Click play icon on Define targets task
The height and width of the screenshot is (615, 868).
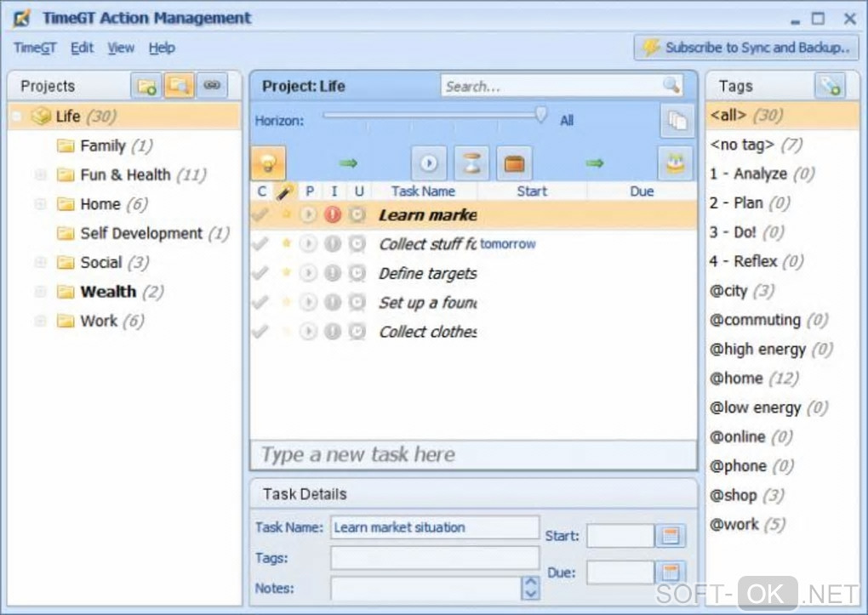click(308, 273)
